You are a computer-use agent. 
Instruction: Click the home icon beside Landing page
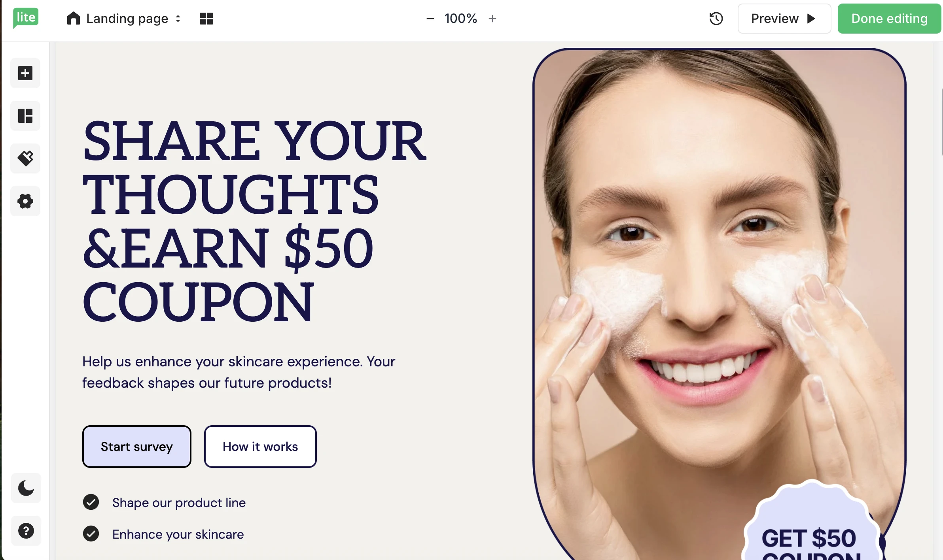[74, 18]
